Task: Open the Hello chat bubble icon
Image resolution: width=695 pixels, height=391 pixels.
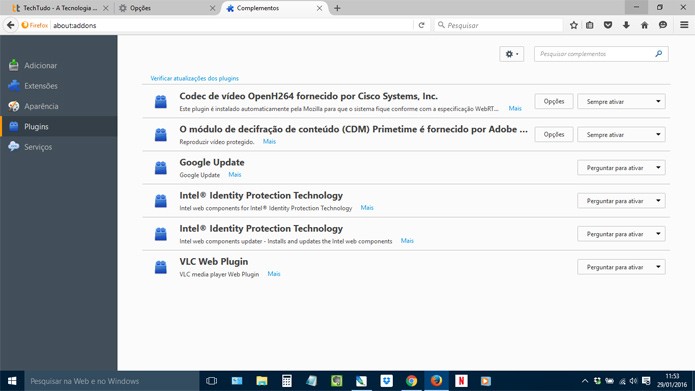Action: click(663, 25)
